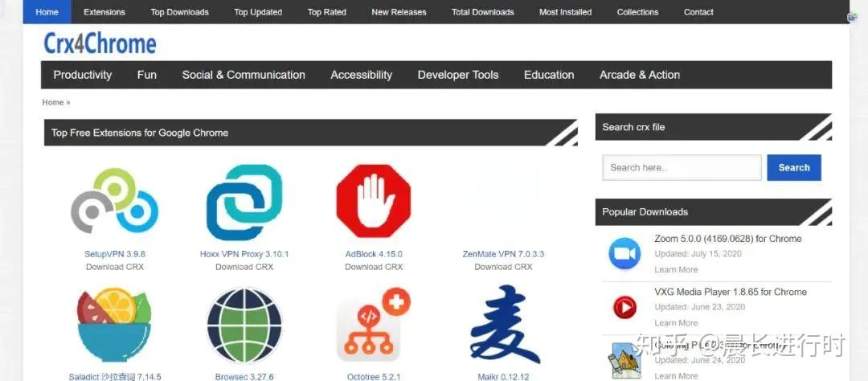
Task: Open the AdBlock 4.15.0 link
Action: pyautogui.click(x=374, y=254)
